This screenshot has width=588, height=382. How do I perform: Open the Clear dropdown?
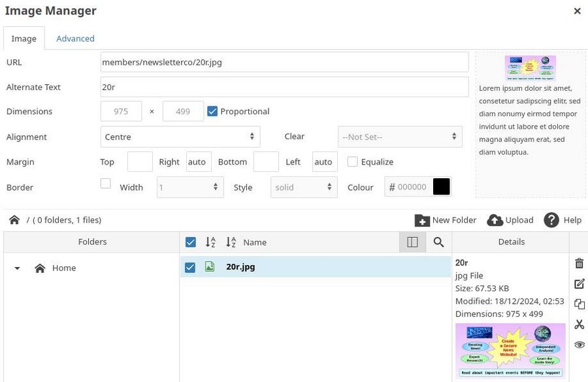click(399, 136)
